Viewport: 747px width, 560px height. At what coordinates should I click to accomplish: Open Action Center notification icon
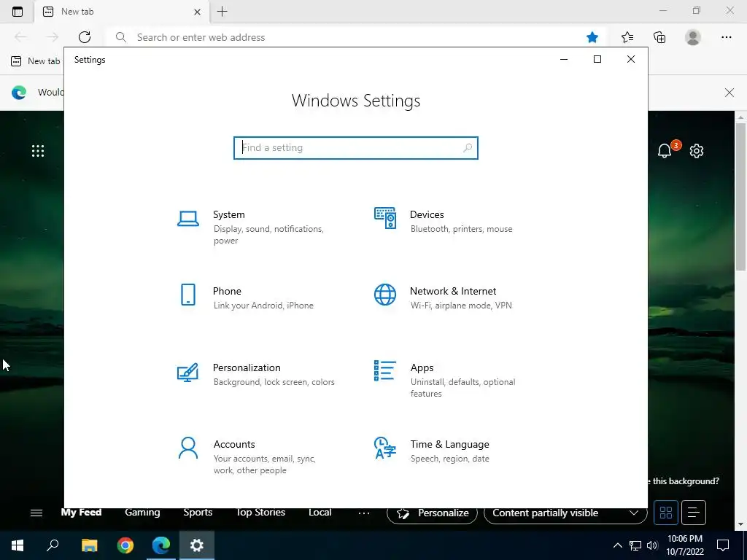723,545
